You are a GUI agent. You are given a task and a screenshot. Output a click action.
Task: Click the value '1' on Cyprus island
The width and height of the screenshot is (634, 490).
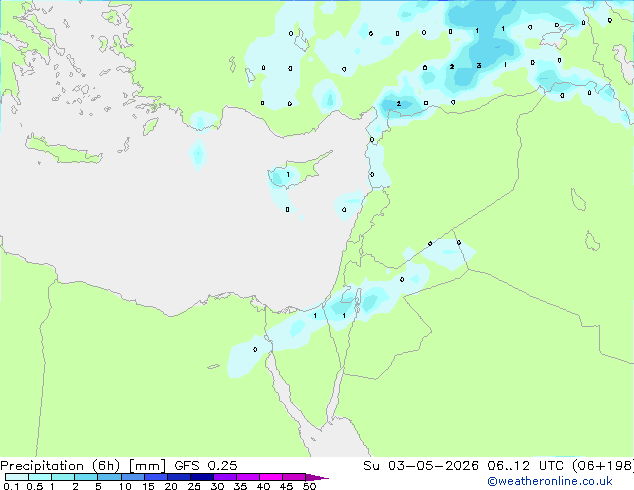pos(288,175)
